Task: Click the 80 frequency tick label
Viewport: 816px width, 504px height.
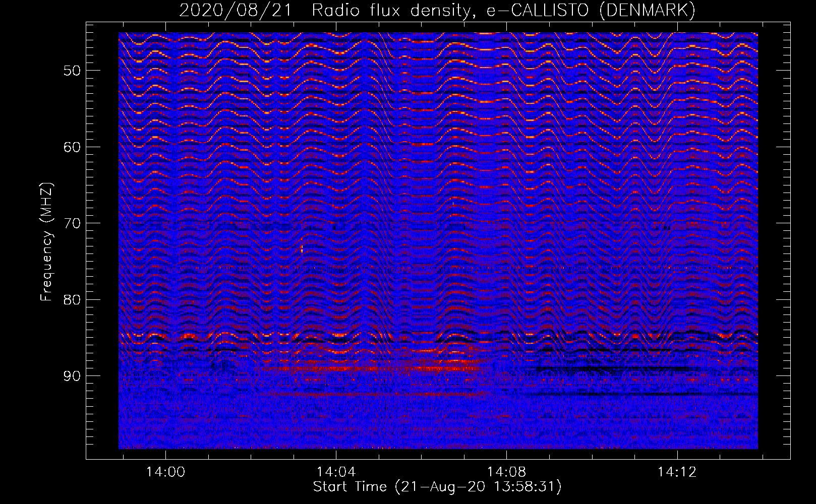Action: [72, 300]
